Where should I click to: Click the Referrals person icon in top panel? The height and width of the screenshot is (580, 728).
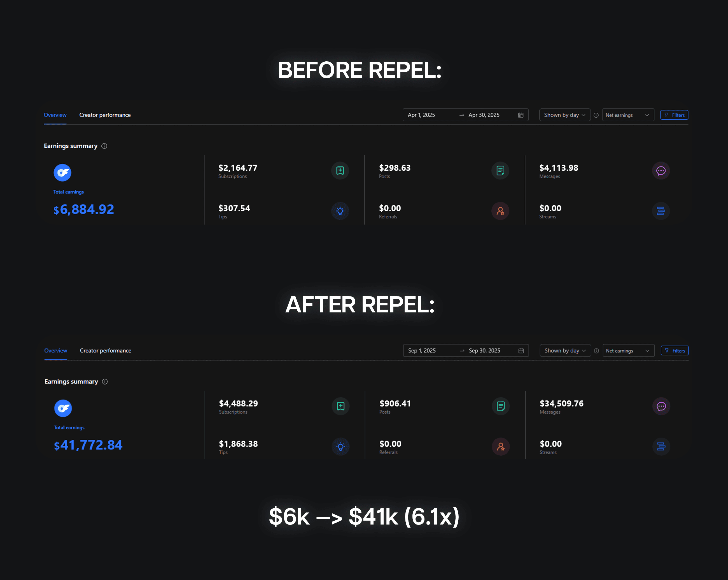click(500, 211)
